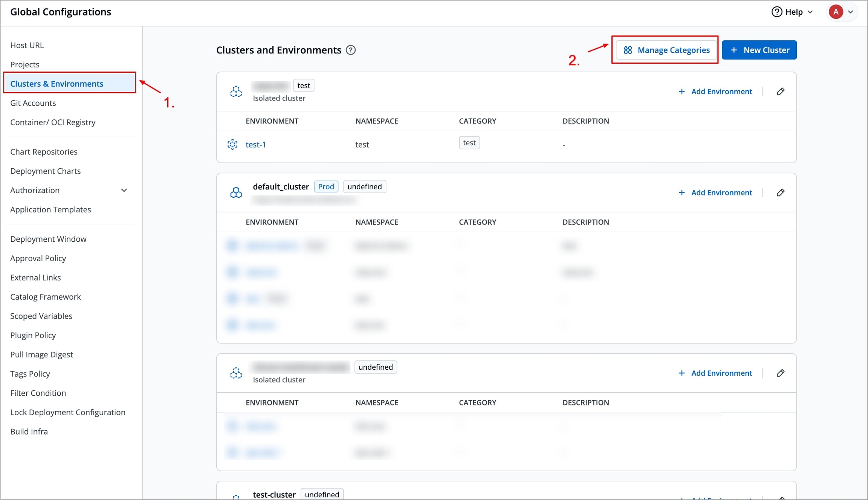Viewport: 868px width, 500px height.
Task: Click the red user avatar icon
Action: [836, 12]
